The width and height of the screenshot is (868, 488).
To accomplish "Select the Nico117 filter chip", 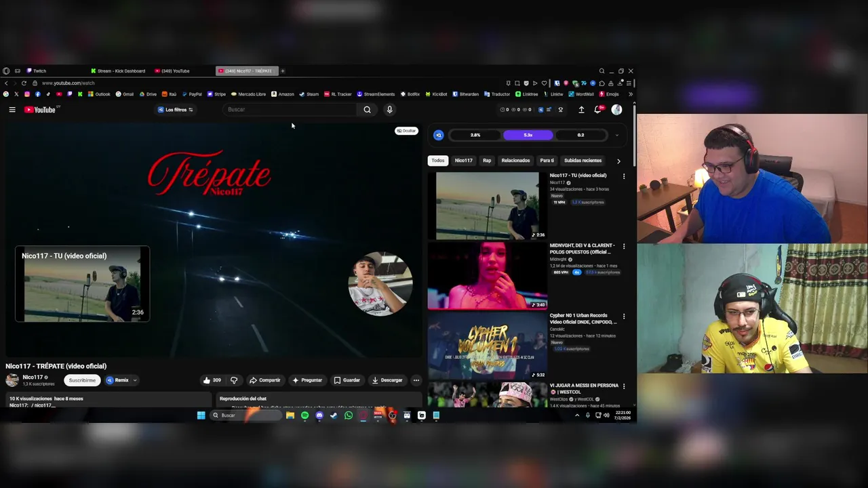I will pos(463,161).
